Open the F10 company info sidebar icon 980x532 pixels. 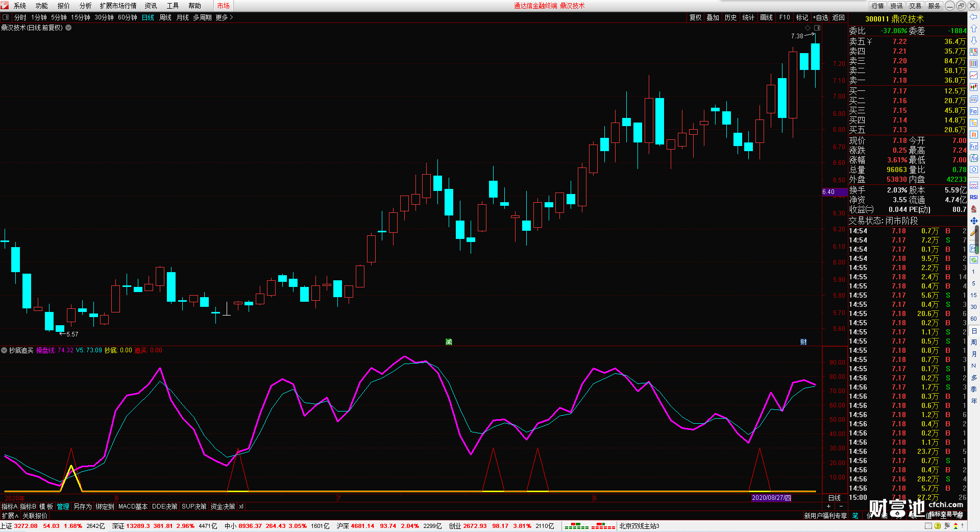point(974,111)
